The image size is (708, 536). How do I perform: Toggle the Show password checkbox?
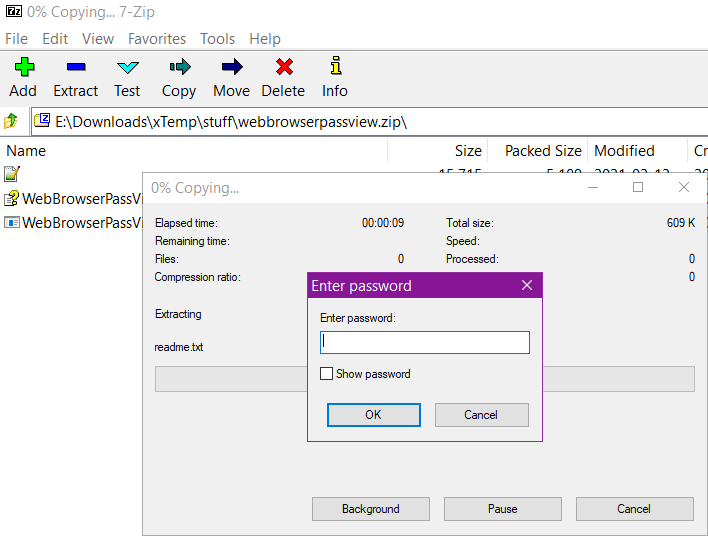[x=326, y=373]
